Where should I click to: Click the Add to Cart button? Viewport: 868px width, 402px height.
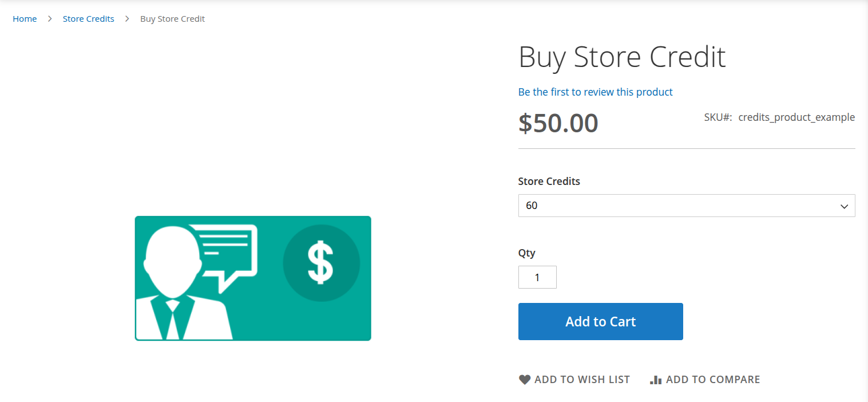tap(600, 321)
